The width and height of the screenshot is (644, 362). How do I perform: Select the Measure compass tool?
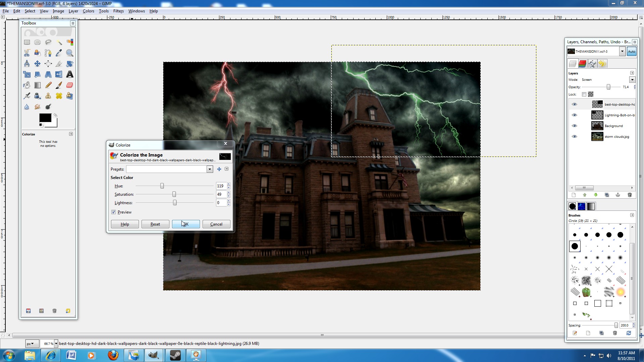pos(27,64)
